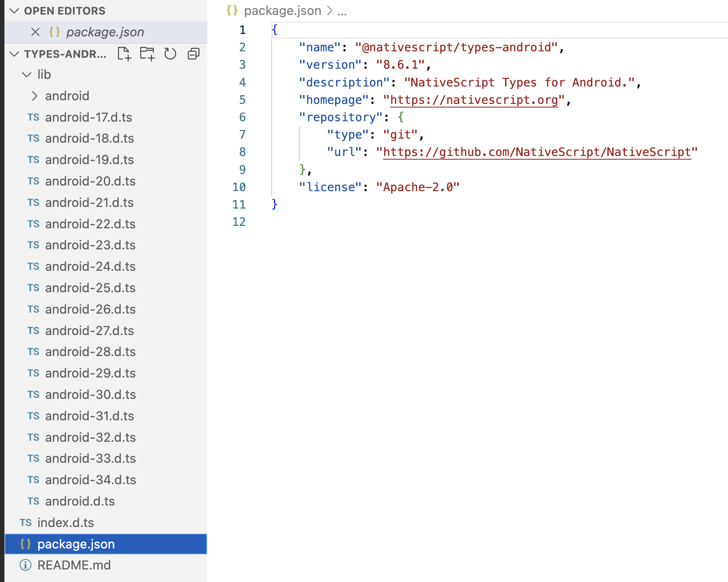Click the New Folder icon in explorer header
This screenshot has height=582, width=728.
pos(147,54)
